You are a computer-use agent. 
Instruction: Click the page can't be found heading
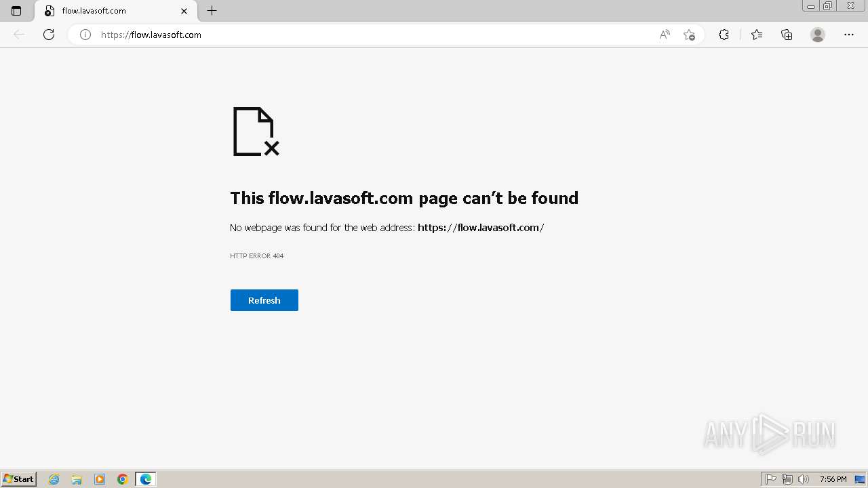404,198
